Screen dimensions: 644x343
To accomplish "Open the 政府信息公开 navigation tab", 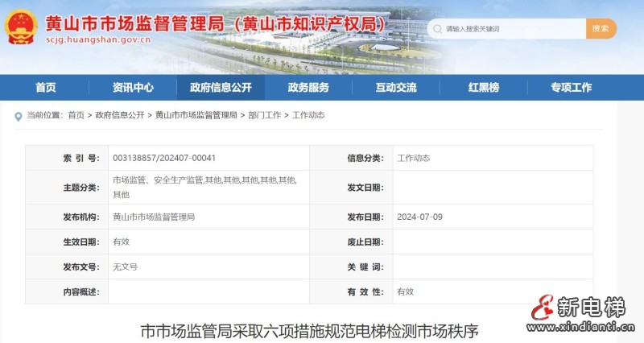I will [x=221, y=88].
